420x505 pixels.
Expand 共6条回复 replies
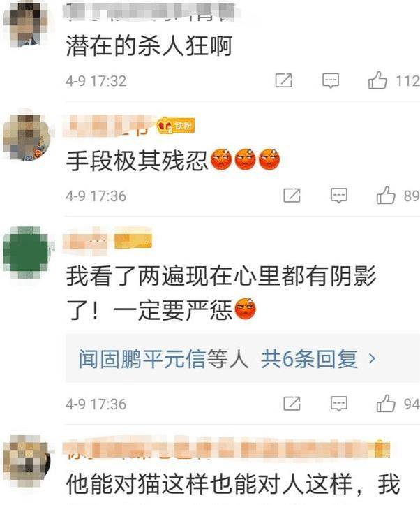tap(309, 358)
